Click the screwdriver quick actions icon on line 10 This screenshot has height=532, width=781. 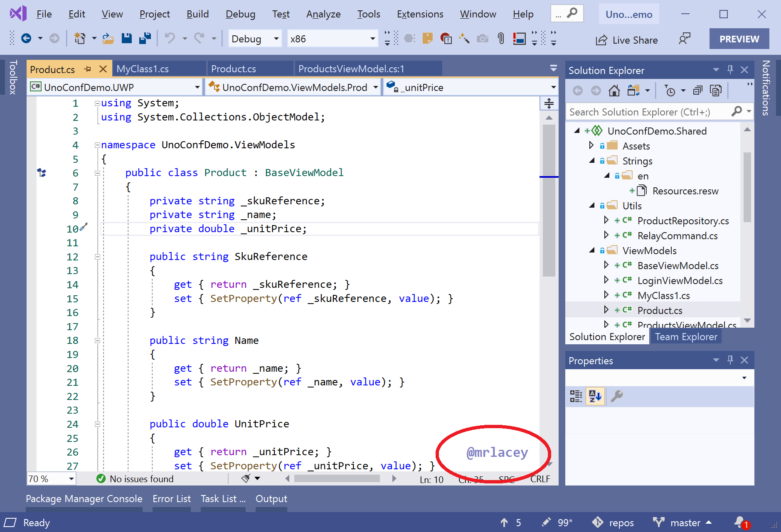click(84, 227)
